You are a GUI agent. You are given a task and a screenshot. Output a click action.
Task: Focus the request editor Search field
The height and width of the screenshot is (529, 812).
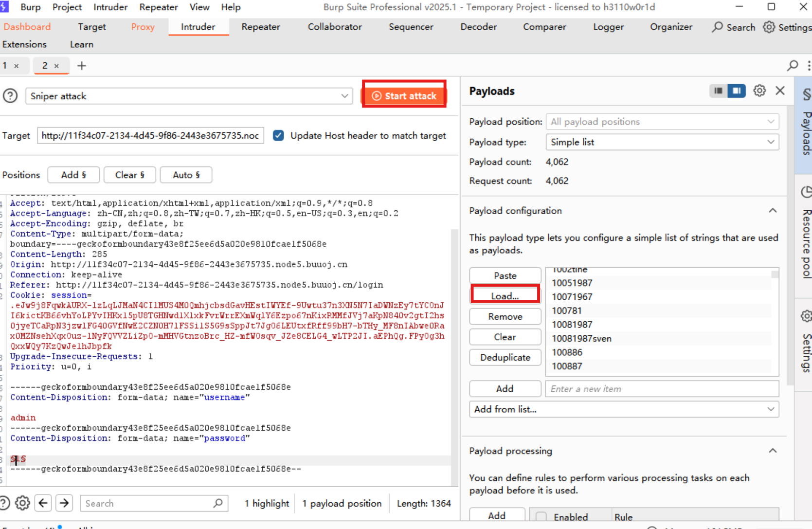154,503
